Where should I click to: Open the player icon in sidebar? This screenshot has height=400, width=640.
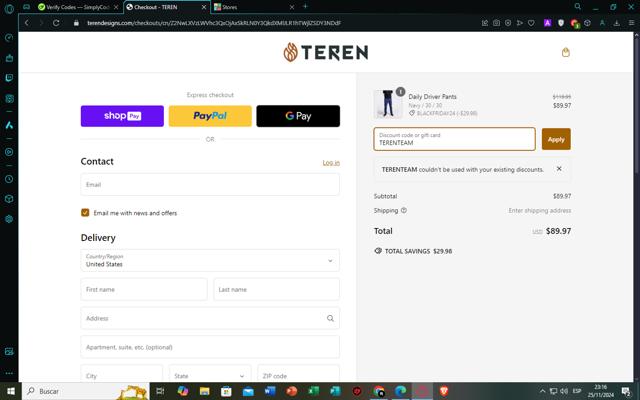coord(9,152)
